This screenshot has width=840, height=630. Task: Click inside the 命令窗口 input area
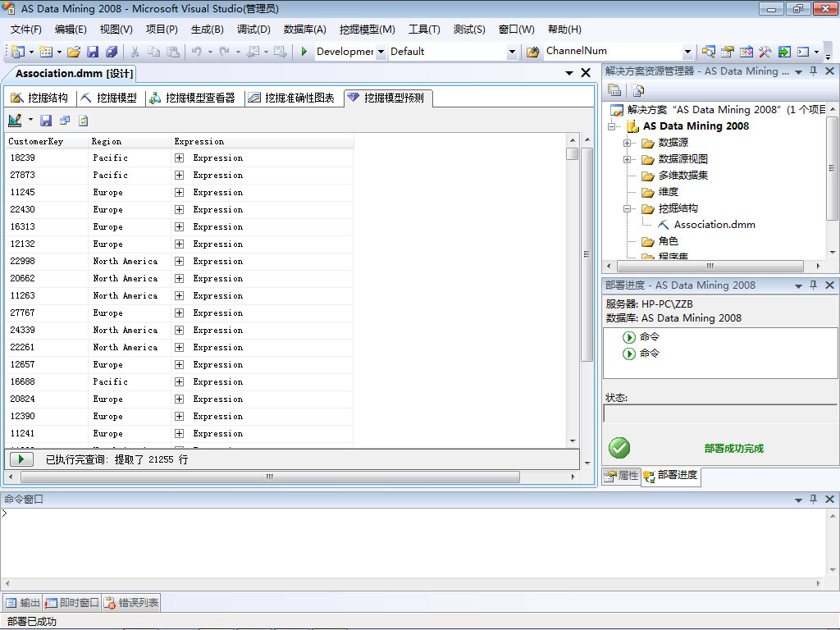pyautogui.click(x=413, y=542)
